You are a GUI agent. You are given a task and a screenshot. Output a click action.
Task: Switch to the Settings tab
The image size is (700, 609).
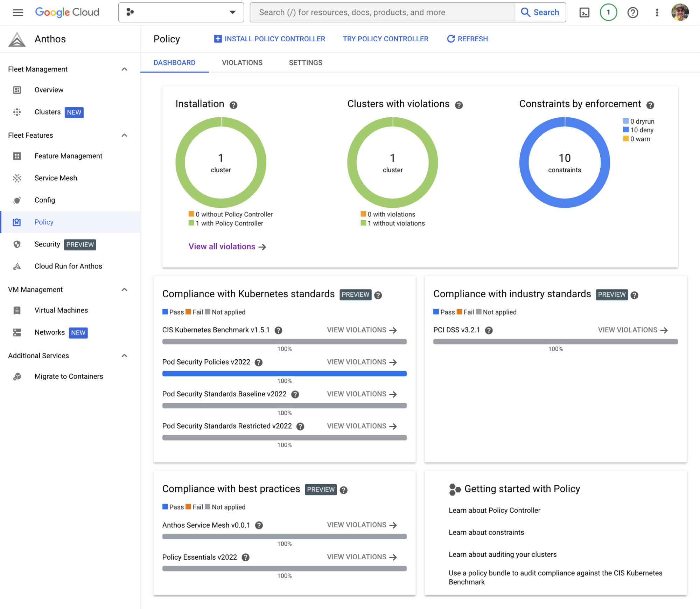coord(306,63)
